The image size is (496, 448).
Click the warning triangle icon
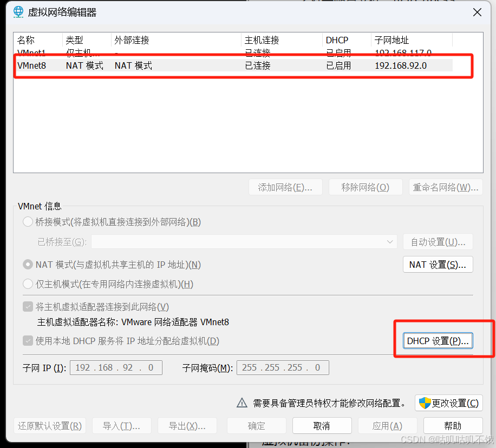click(x=242, y=403)
